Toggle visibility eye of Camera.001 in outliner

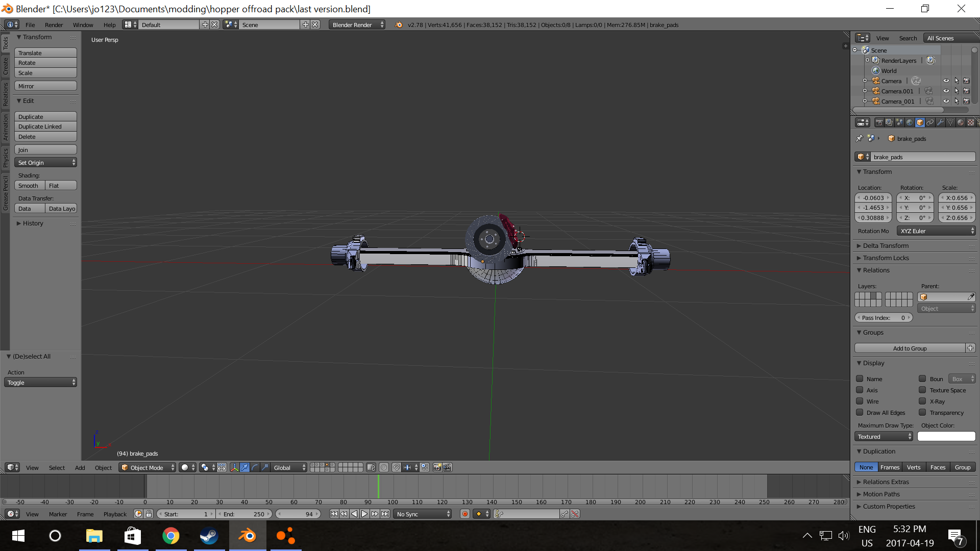(946, 91)
